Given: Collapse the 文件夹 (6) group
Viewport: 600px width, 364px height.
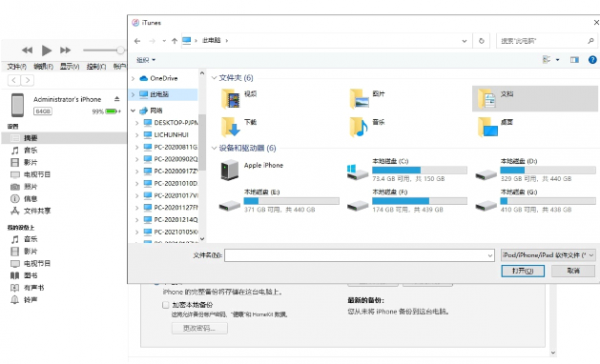Looking at the screenshot, I should pos(214,78).
